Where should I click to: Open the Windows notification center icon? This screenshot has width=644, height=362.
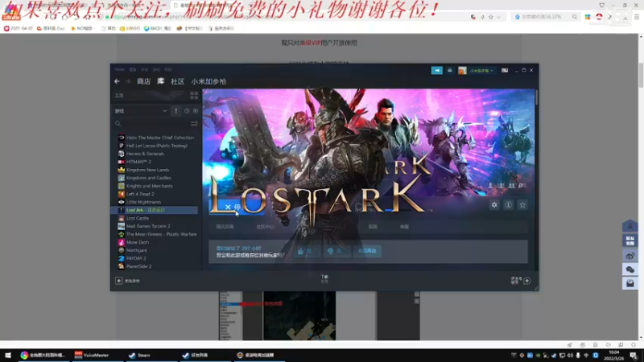tap(634, 356)
